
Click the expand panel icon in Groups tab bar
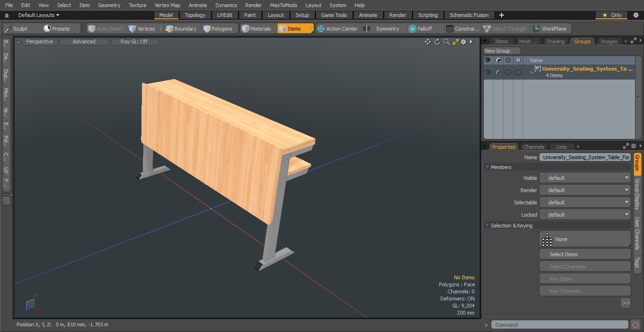pyautogui.click(x=633, y=41)
